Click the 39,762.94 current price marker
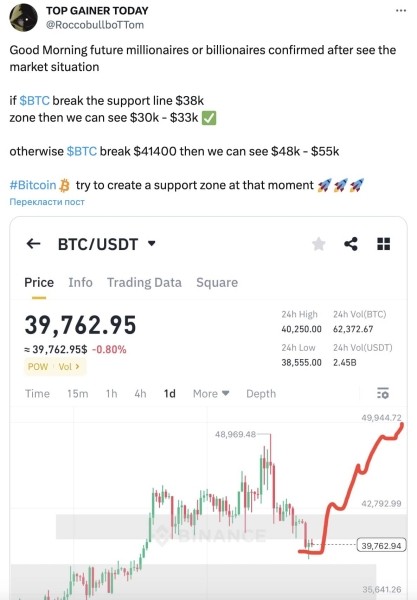The image size is (417, 600). (381, 545)
